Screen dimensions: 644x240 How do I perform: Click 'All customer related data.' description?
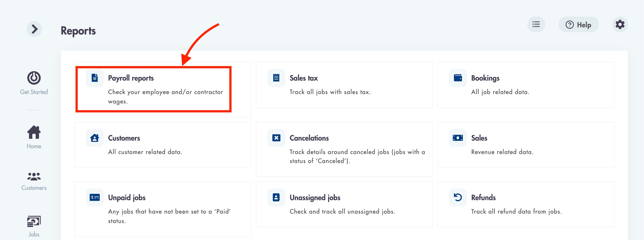click(145, 152)
